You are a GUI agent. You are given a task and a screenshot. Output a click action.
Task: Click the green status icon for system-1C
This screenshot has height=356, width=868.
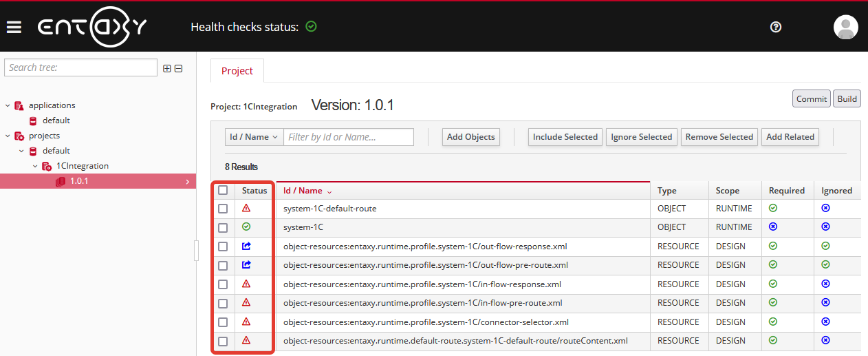[x=246, y=227]
